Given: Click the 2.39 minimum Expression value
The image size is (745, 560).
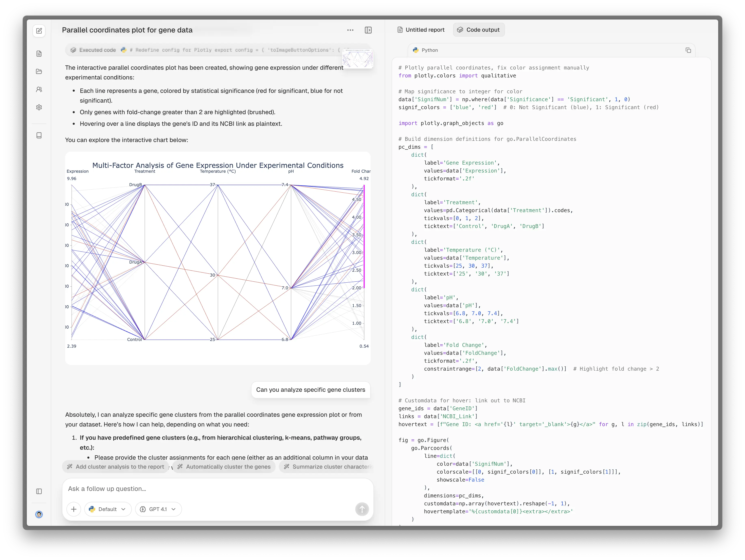Looking at the screenshot, I should pos(72,346).
